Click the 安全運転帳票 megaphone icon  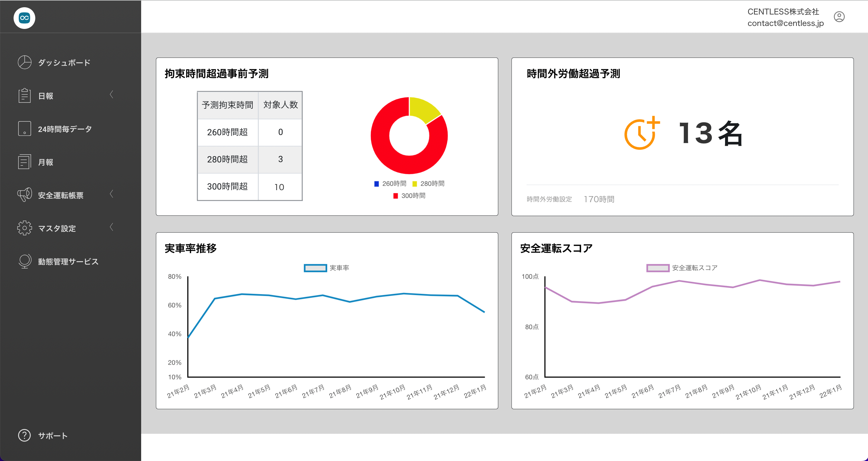click(x=24, y=195)
